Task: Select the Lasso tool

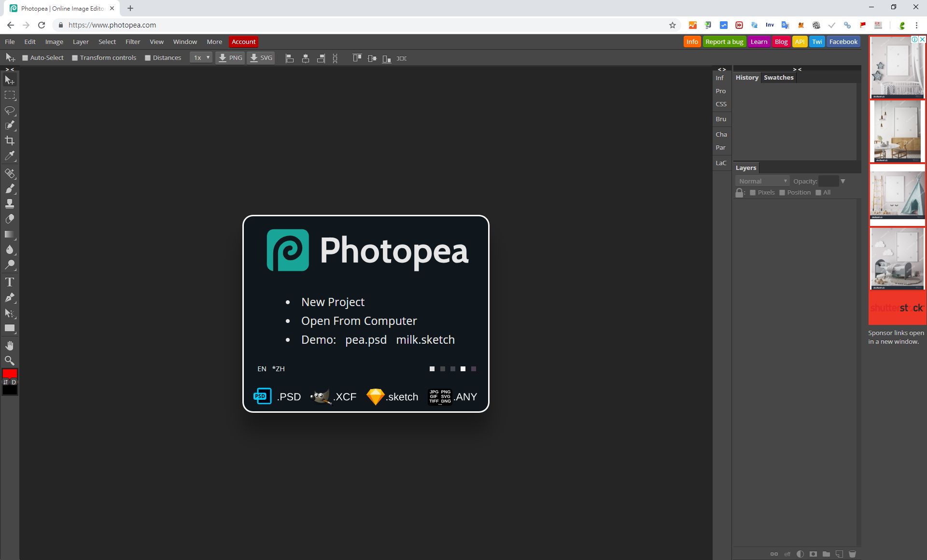Action: [x=10, y=111]
